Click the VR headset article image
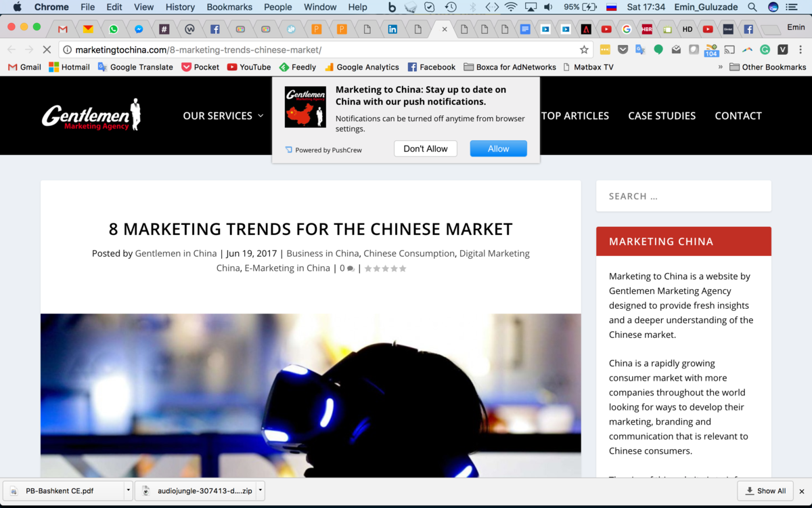Image resolution: width=812 pixels, height=508 pixels. click(x=311, y=396)
